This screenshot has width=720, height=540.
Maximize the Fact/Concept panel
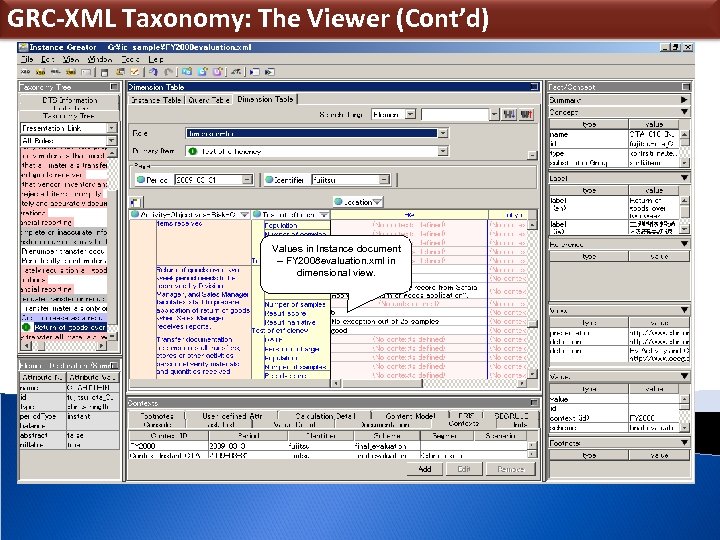click(686, 86)
